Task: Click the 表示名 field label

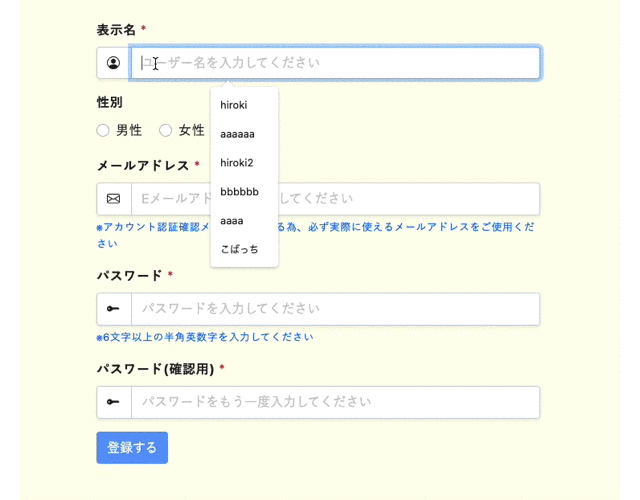Action: 116,30
